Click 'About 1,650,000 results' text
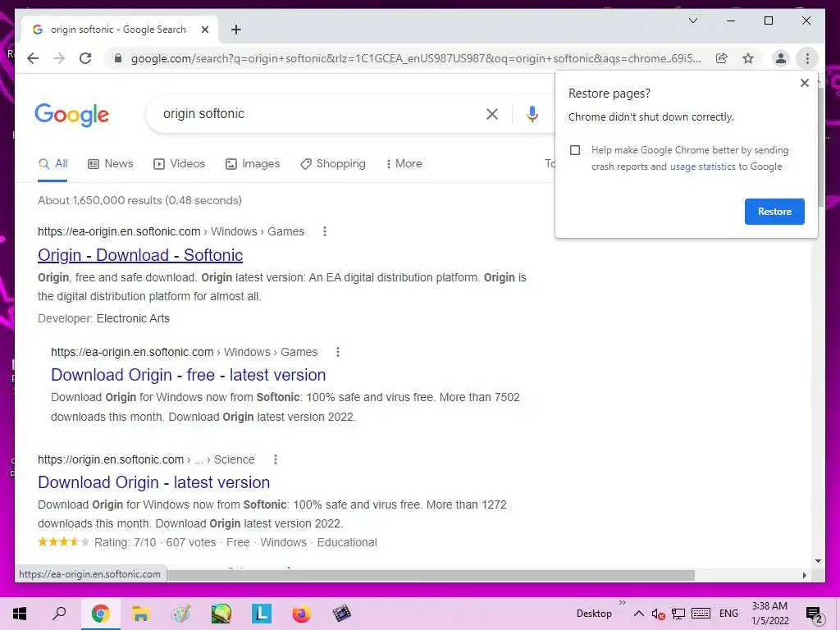 coord(139,200)
